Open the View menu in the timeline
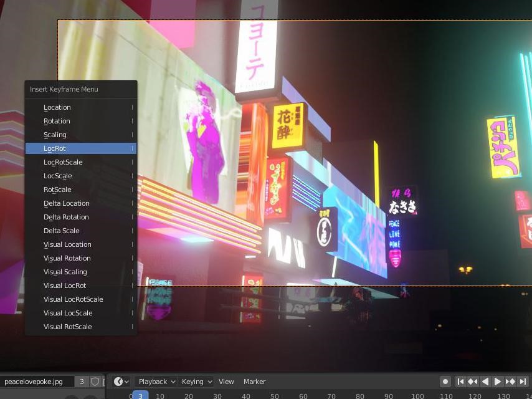The width and height of the screenshot is (532, 399). coord(226,381)
